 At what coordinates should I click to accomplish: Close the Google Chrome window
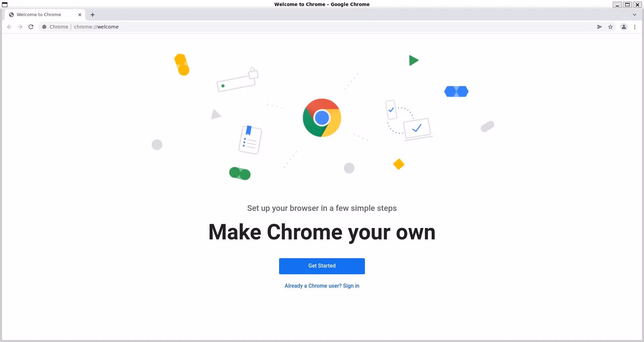click(x=637, y=5)
